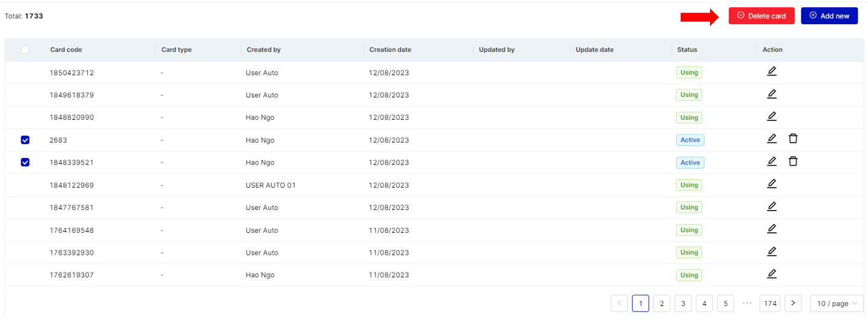This screenshot has width=868, height=320.
Task: Uncheck the checkbox for card 2683
Action: [25, 140]
